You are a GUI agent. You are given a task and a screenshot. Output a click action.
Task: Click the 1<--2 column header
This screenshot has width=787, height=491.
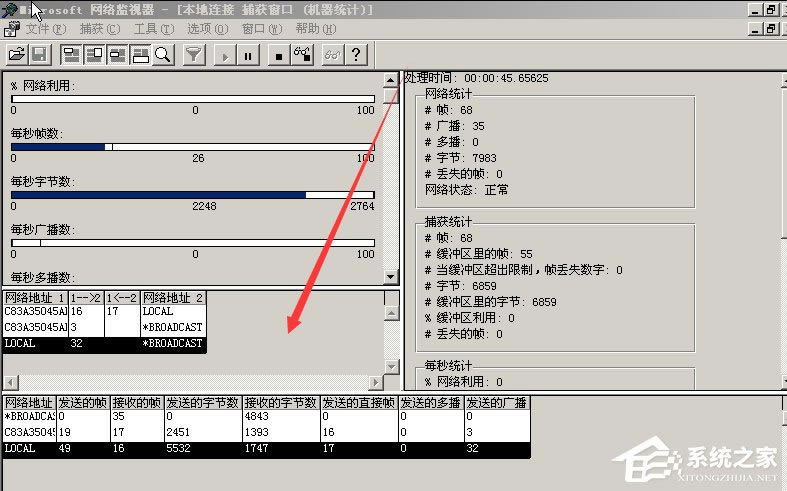[122, 297]
